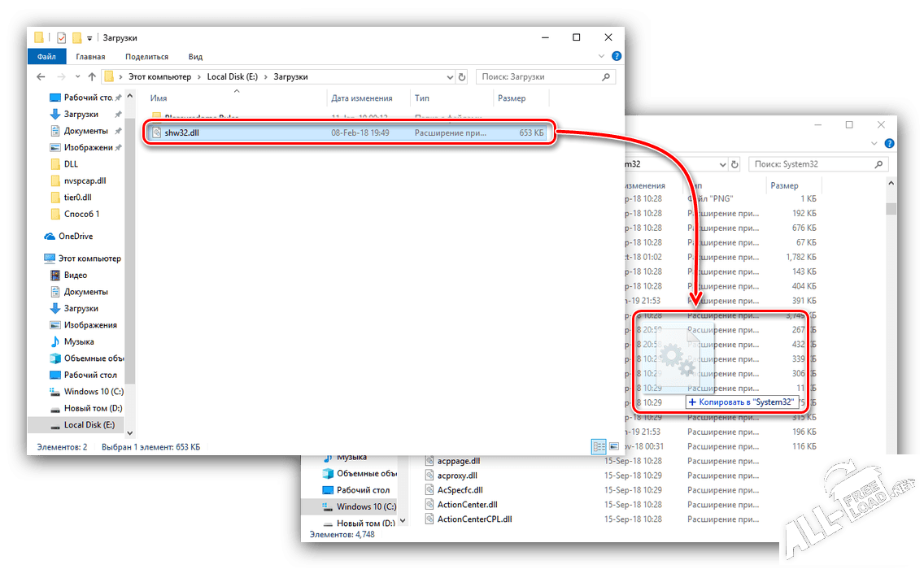The image size is (924, 569).
Task: Switch to large thumbnails view in status bar
Action: [614, 447]
